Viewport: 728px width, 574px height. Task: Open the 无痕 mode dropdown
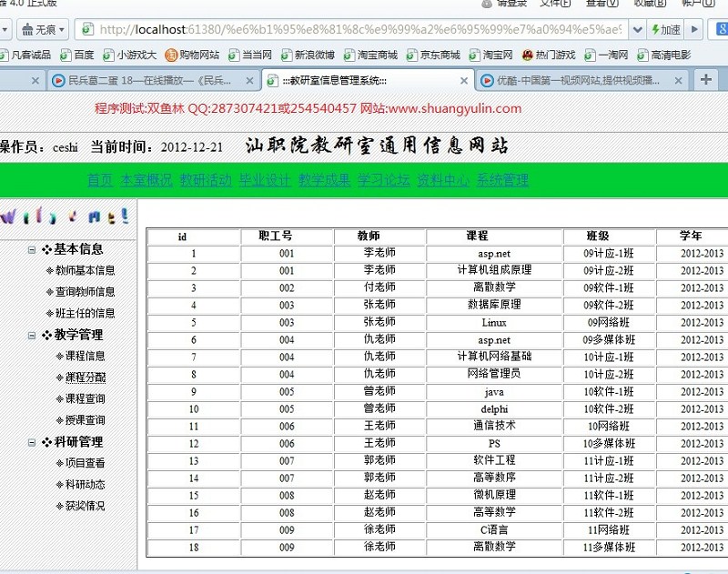[x=43, y=30]
